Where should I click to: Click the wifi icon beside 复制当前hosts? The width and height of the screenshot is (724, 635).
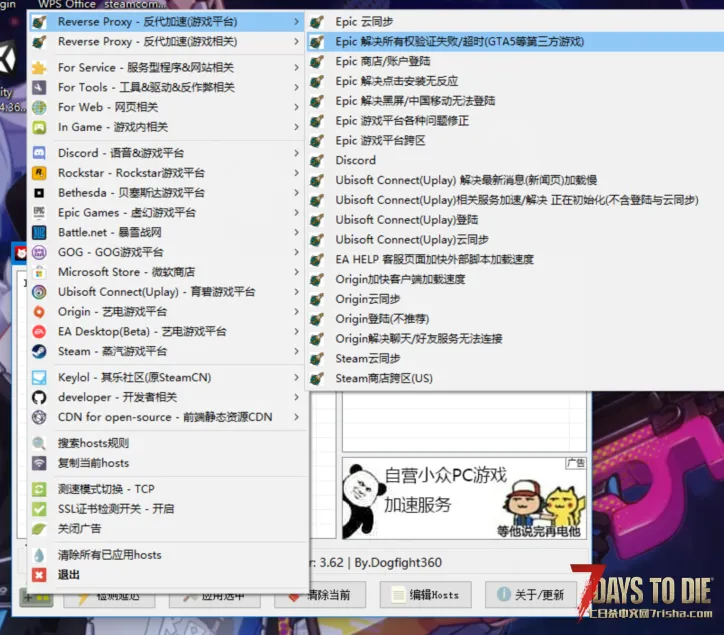click(39, 463)
